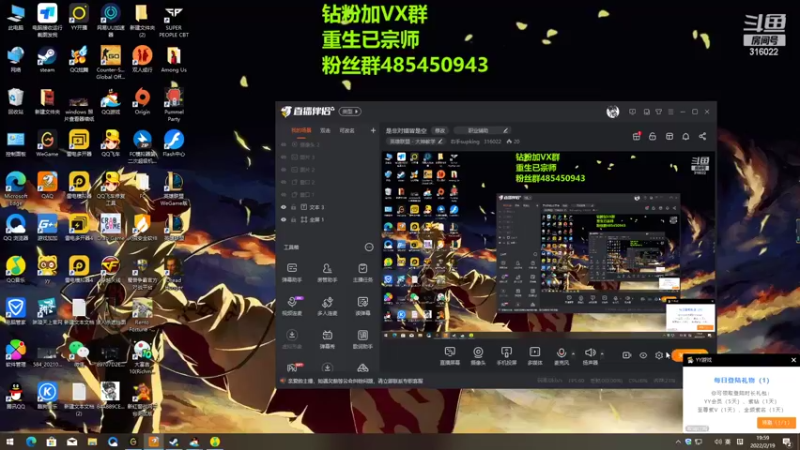Open the 横屏 orientation dropdown beside the logo
This screenshot has height=450, width=800.
[x=351, y=111]
